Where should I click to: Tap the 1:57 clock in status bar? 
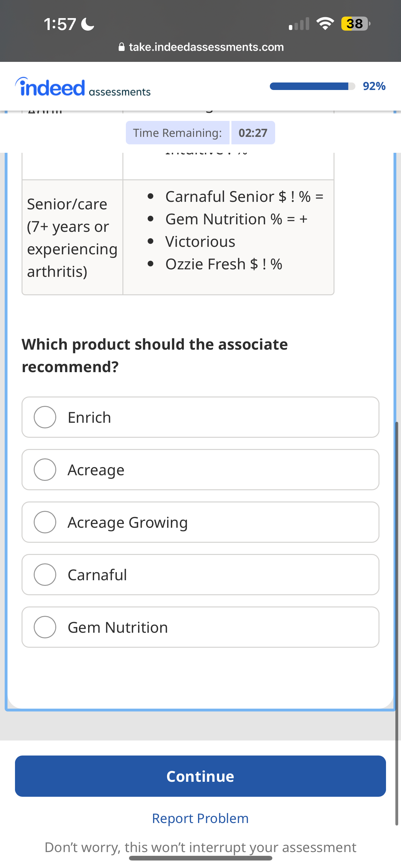coord(60,24)
